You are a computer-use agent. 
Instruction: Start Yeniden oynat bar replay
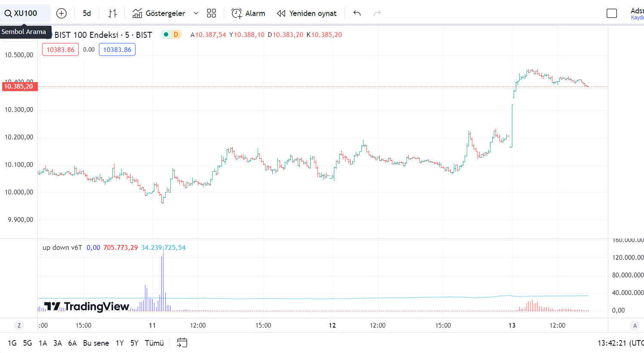click(307, 13)
